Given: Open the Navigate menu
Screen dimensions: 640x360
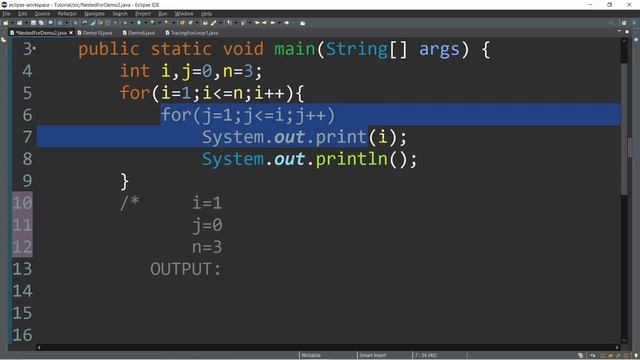Looking at the screenshot, I should [95, 14].
